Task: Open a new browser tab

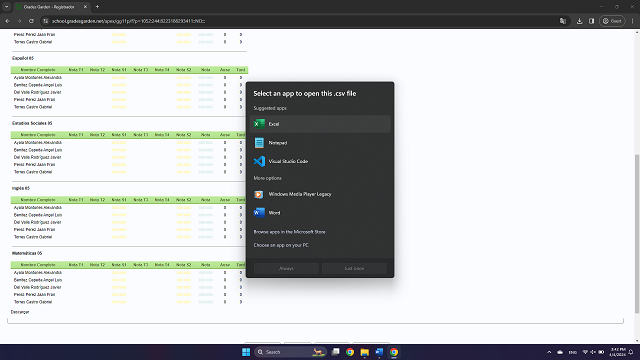Action: (x=97, y=7)
